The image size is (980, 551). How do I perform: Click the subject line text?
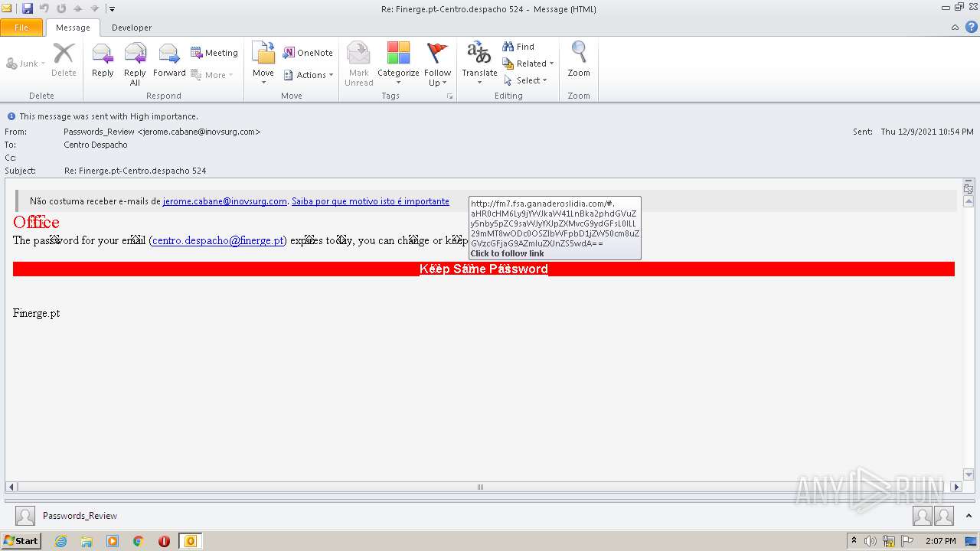point(135,171)
